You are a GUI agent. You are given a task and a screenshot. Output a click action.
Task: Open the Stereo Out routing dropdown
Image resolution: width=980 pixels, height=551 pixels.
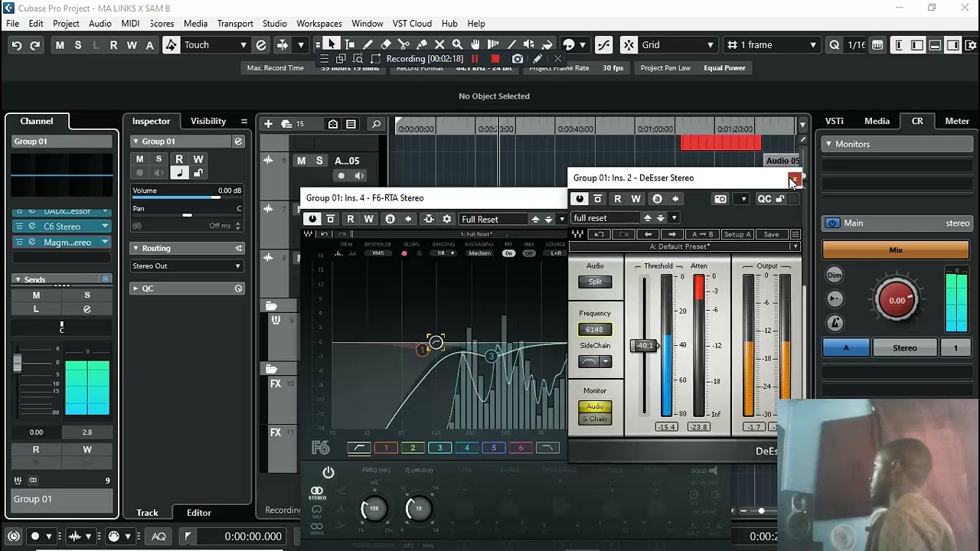click(x=187, y=266)
